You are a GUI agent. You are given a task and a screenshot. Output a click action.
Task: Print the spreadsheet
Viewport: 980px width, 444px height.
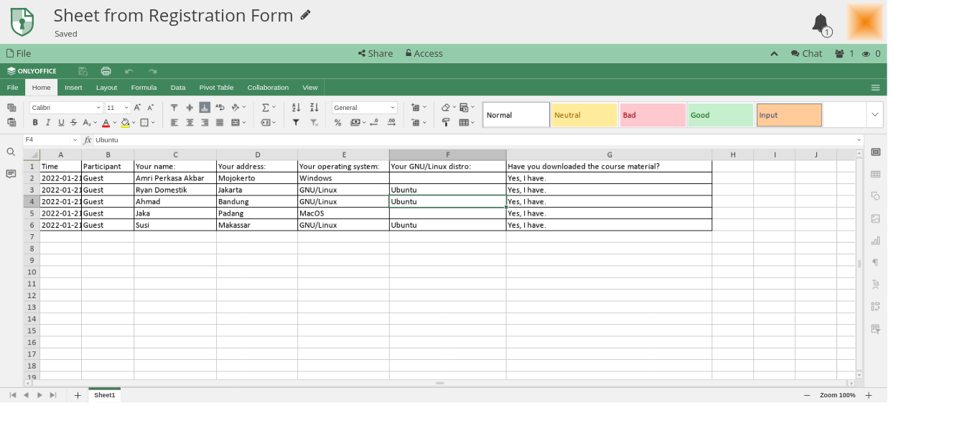point(106,71)
